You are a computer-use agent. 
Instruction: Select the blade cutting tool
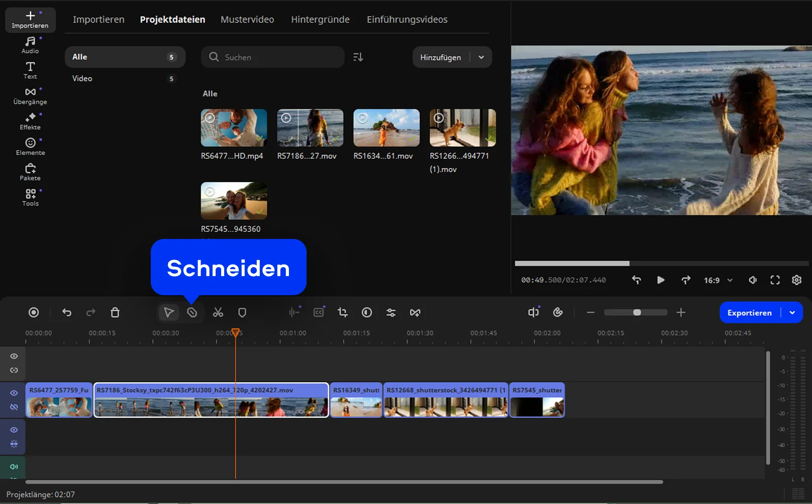point(192,313)
